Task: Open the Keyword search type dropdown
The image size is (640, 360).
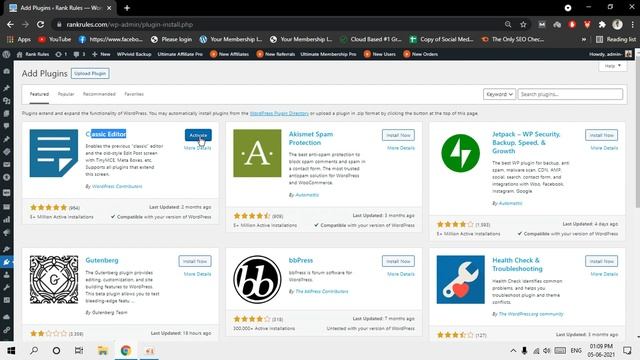Action: click(499, 94)
